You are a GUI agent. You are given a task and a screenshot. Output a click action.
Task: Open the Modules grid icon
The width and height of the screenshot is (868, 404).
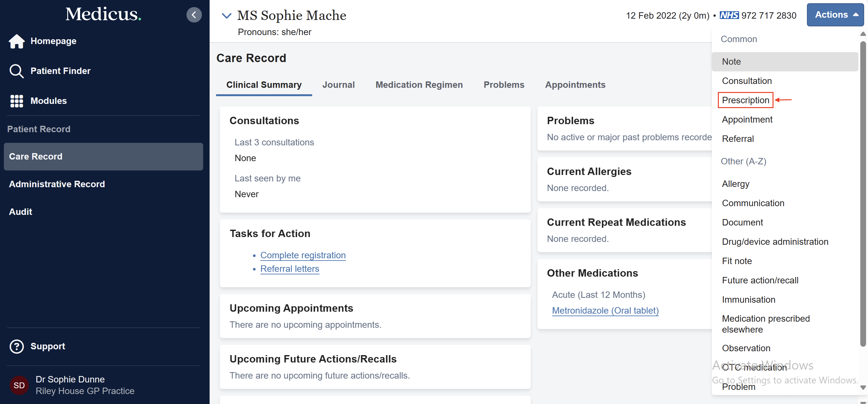coord(16,101)
